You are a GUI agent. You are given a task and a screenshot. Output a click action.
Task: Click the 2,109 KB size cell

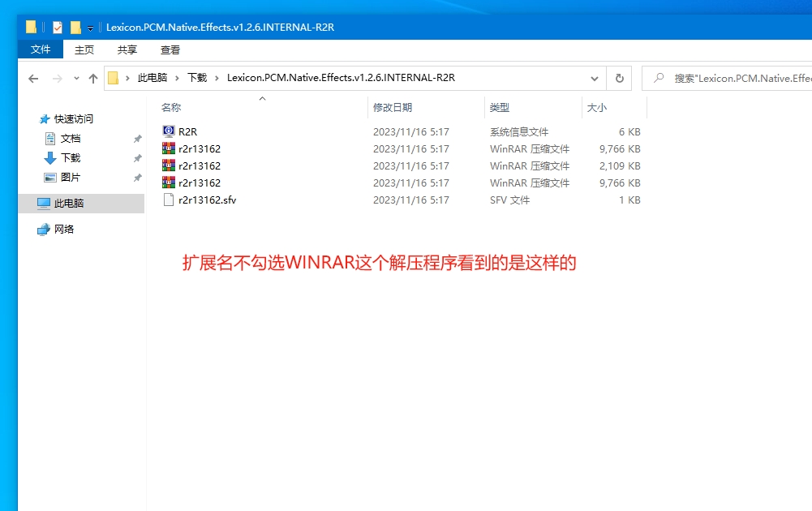coord(620,166)
